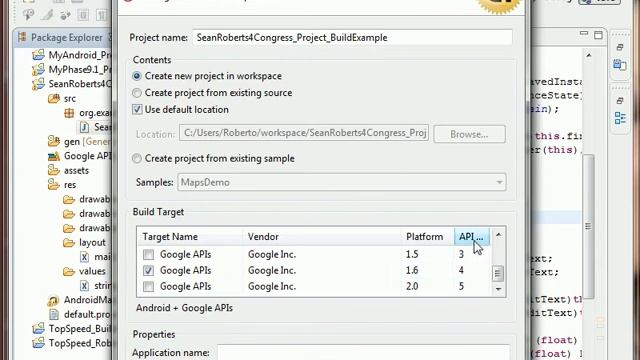Click the Task List icon in right trim

[x=620, y=64]
